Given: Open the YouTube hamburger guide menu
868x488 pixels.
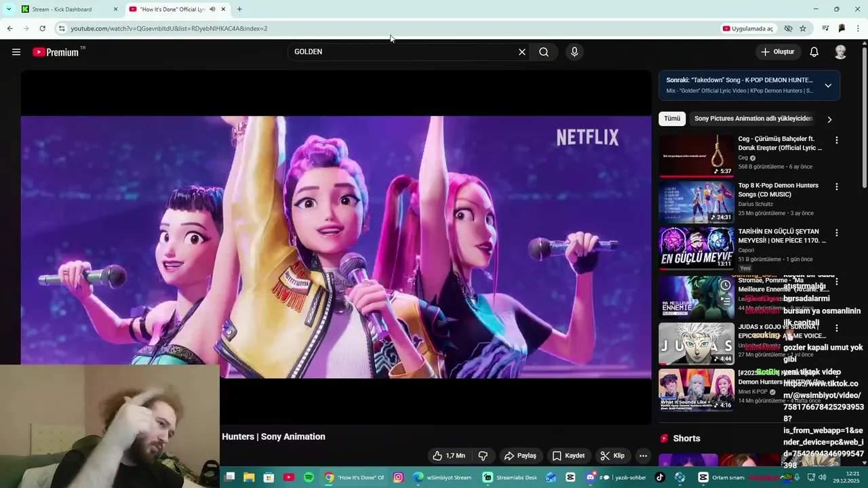Looking at the screenshot, I should tap(16, 52).
